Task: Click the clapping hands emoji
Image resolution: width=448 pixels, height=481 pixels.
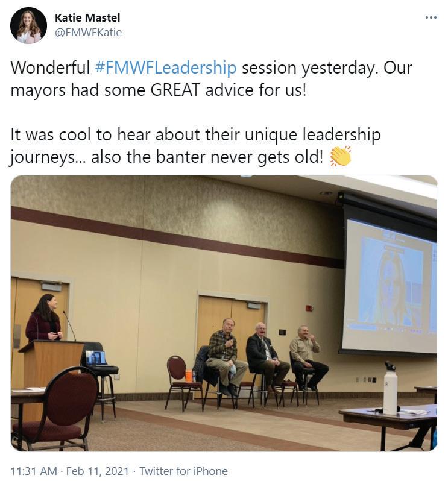Action: coord(340,157)
